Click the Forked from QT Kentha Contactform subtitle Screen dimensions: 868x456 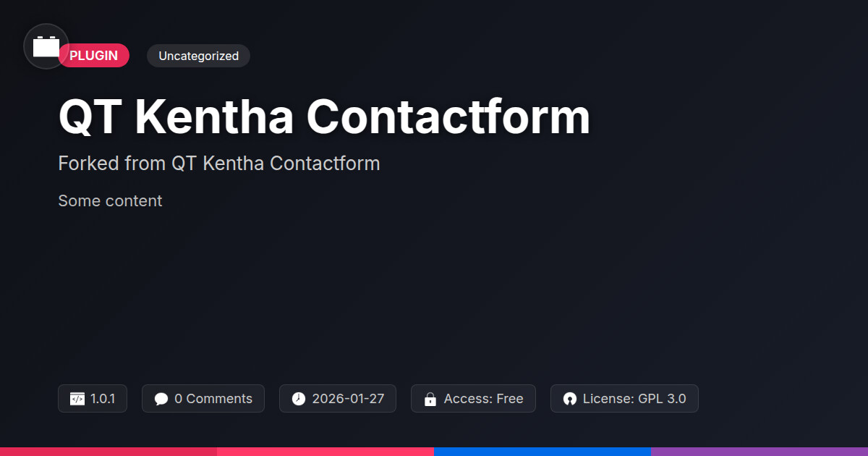point(218,164)
